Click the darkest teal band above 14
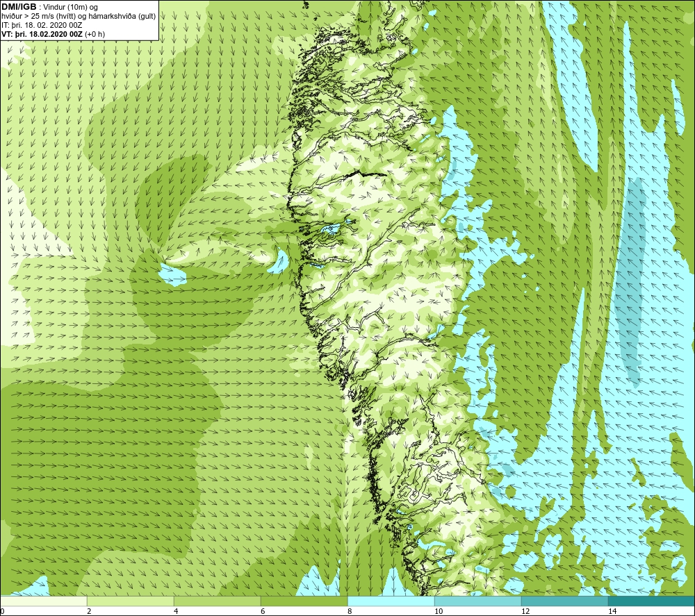 652,601
